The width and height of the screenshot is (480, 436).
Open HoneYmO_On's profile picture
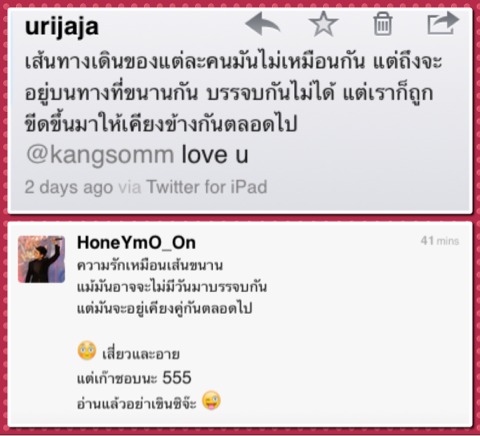coord(41,259)
